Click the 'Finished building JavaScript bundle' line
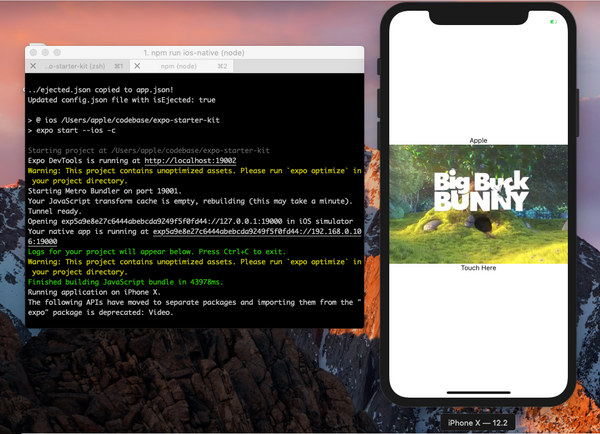600x434 pixels. (126, 282)
